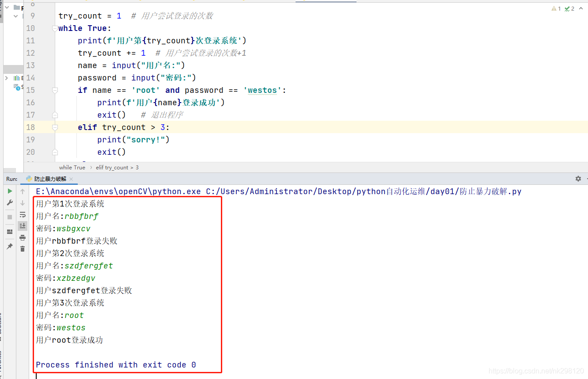Click the yellow warning count indicator

(556, 8)
